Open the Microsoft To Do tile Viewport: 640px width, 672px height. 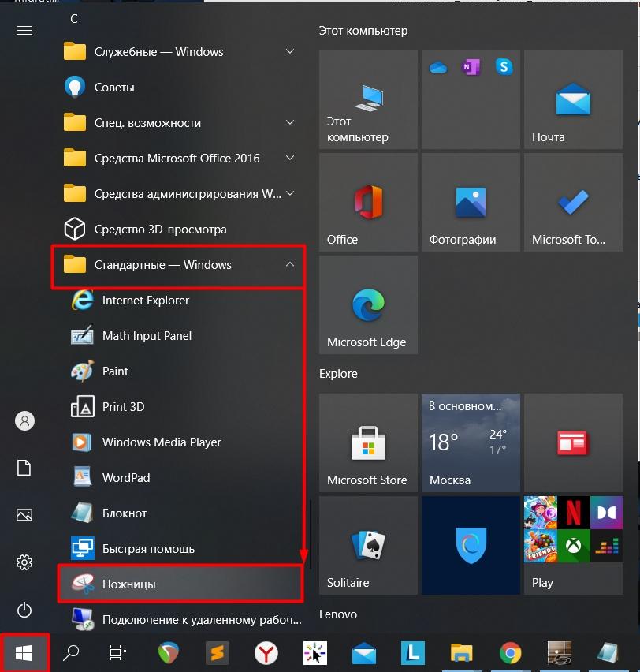click(573, 202)
